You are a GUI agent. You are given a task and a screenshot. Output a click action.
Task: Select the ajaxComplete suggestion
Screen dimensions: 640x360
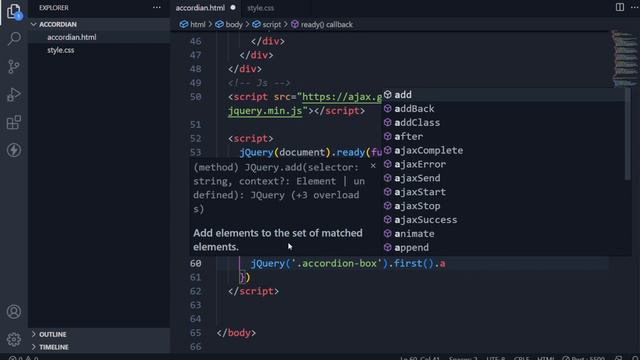(503, 150)
